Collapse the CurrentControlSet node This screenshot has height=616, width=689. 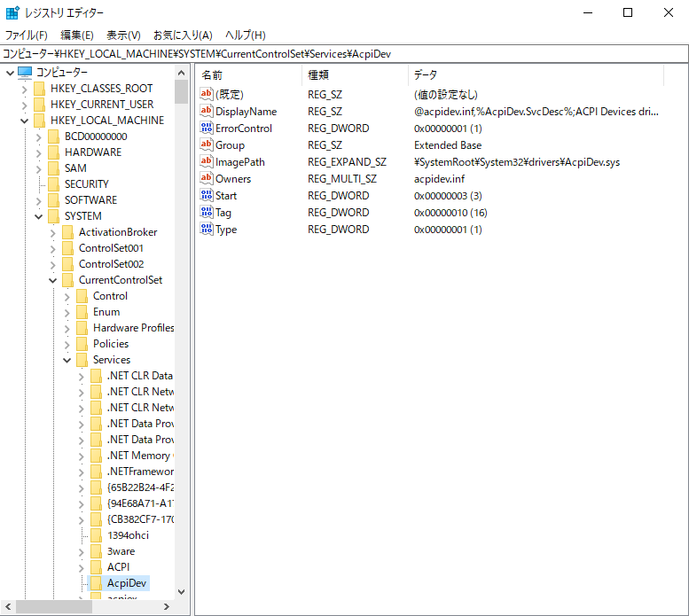(53, 280)
